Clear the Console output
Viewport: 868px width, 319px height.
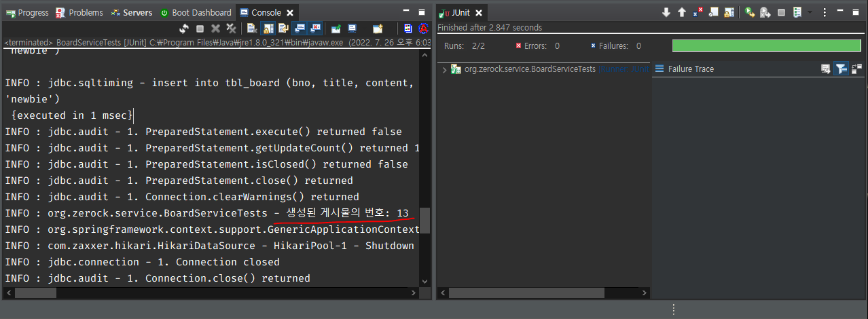252,29
